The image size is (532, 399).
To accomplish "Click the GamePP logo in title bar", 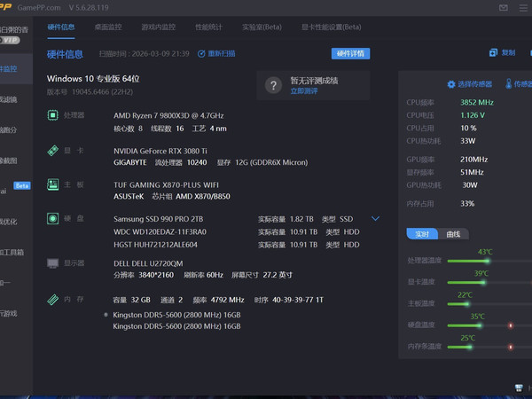I will tap(6, 7).
